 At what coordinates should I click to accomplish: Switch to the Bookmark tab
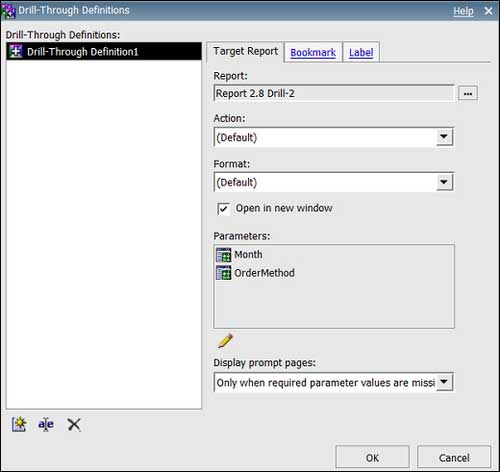click(313, 52)
